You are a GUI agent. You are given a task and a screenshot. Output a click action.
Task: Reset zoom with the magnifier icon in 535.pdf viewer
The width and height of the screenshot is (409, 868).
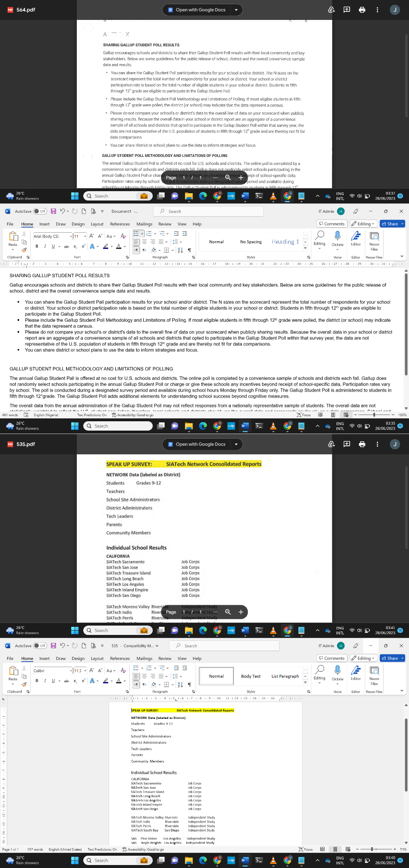pos(228,612)
